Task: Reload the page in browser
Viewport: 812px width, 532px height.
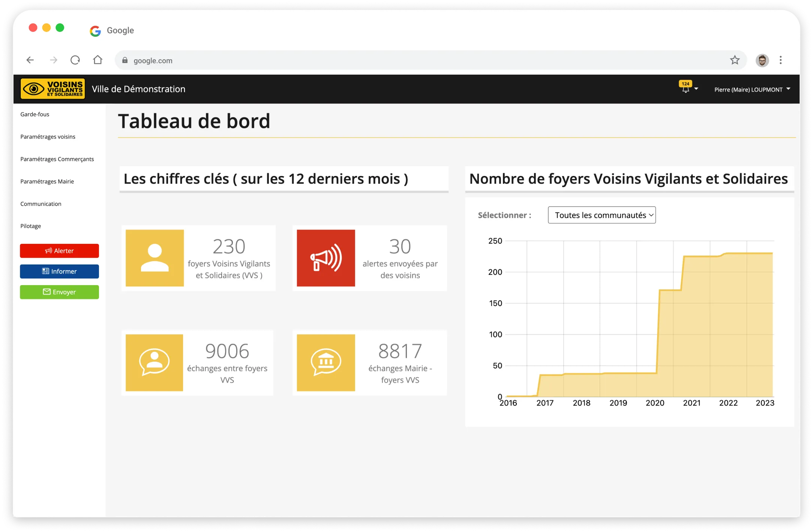Action: 75,60
